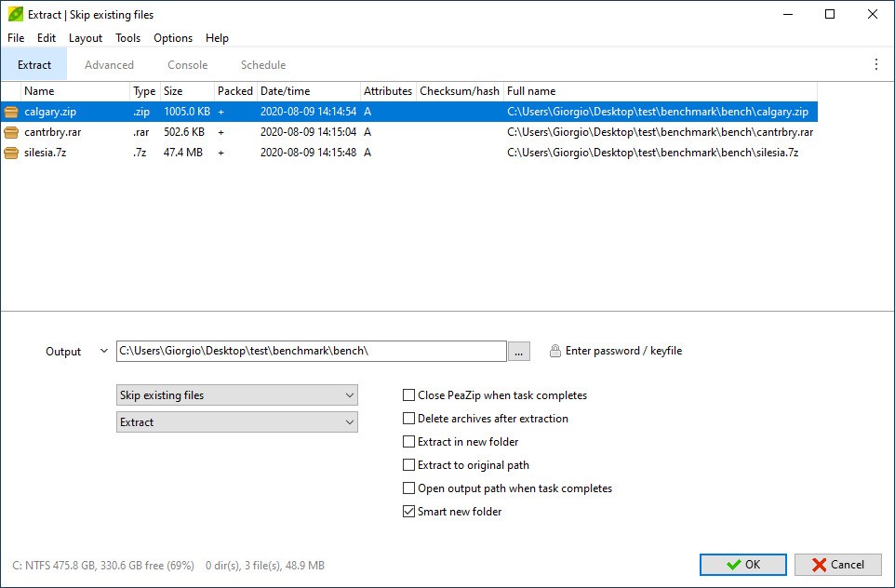
Task: Click the full path of silesia.7z
Action: click(652, 153)
